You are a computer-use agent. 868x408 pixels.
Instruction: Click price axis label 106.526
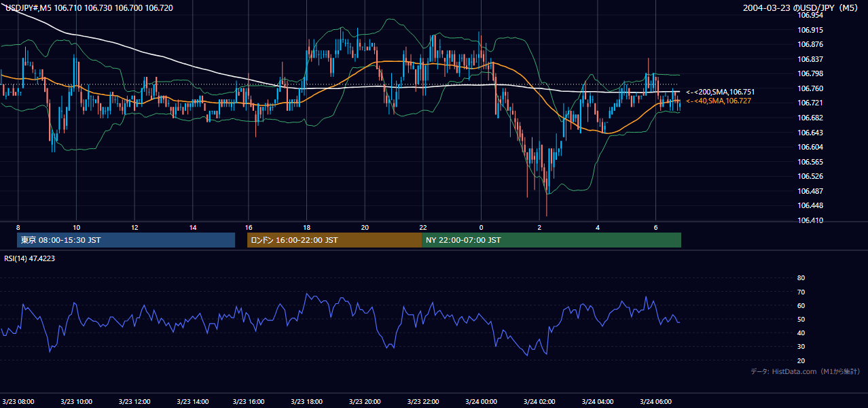click(810, 176)
